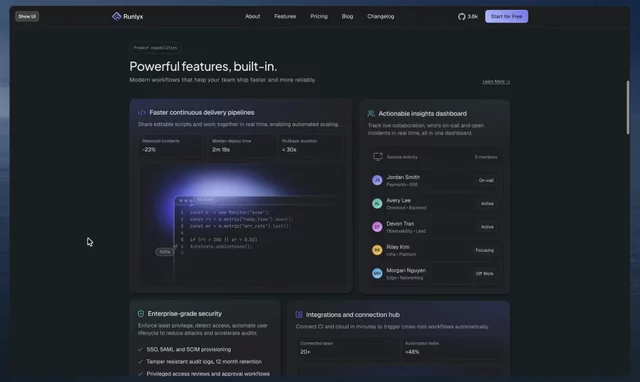Image resolution: width=640 pixels, height=382 pixels.
Task: Click the shield icon beside Enterprise-grade security
Action: pos(141,313)
